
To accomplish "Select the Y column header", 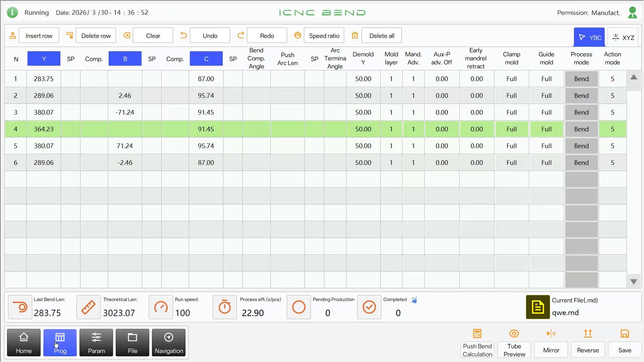I will point(44,59).
